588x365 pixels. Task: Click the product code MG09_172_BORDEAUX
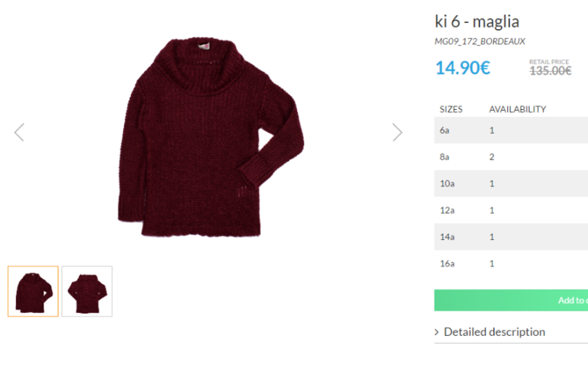tap(480, 42)
